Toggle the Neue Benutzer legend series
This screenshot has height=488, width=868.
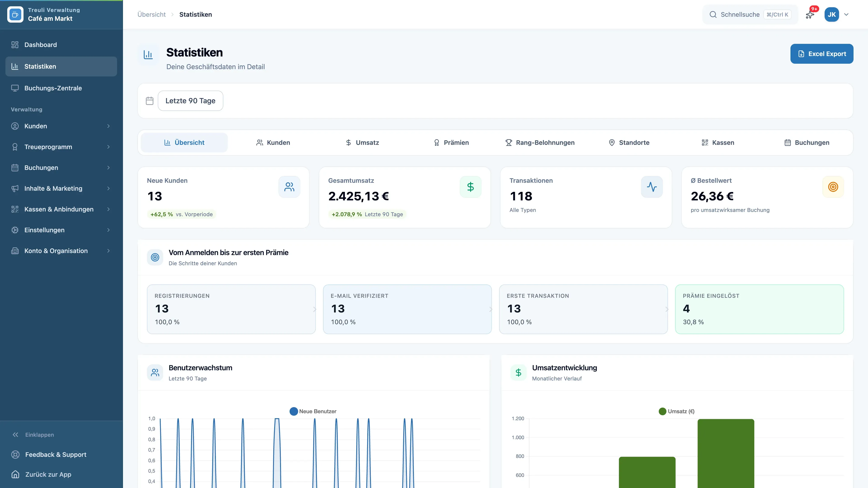[x=313, y=411]
